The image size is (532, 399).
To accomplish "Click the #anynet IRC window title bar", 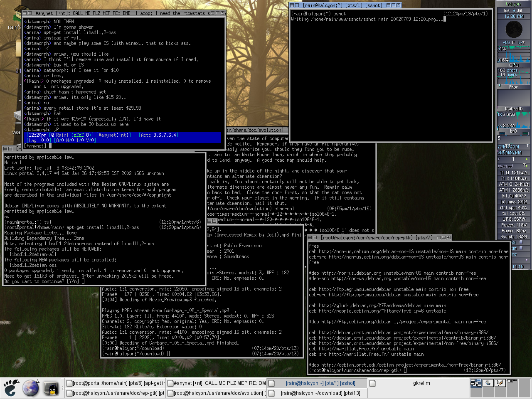I will [124, 13].
